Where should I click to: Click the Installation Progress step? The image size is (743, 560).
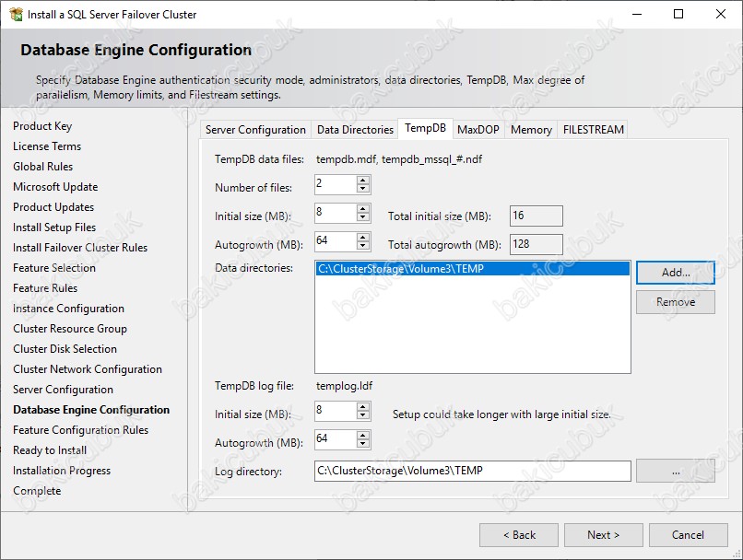(62, 471)
